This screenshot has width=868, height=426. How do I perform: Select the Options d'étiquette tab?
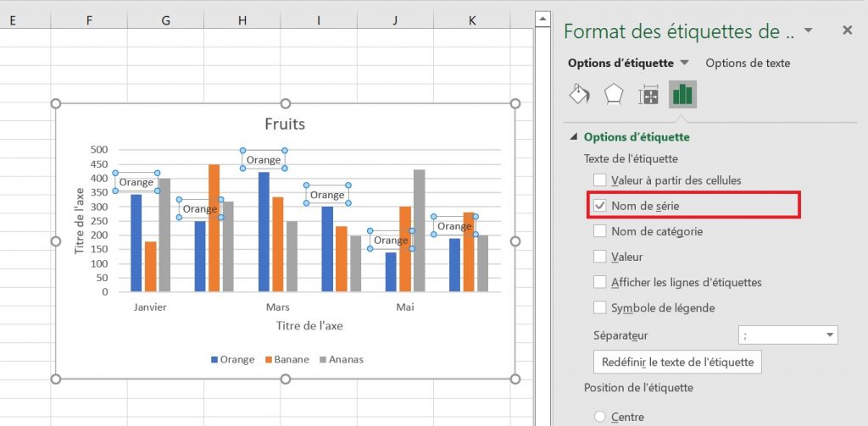coord(620,63)
